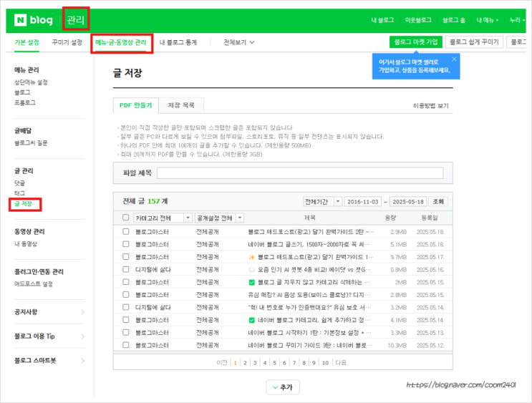Open post titled 네이버 블로그 시작하기 1탄
Image resolution: width=532 pixels, height=403 pixels.
point(309,332)
